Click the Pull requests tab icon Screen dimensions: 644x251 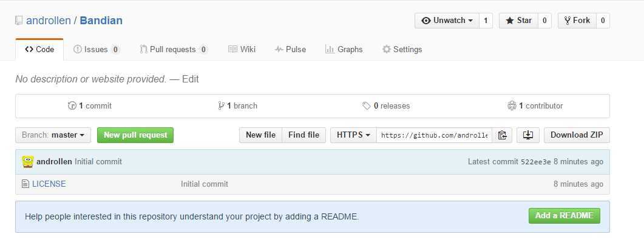(x=143, y=49)
